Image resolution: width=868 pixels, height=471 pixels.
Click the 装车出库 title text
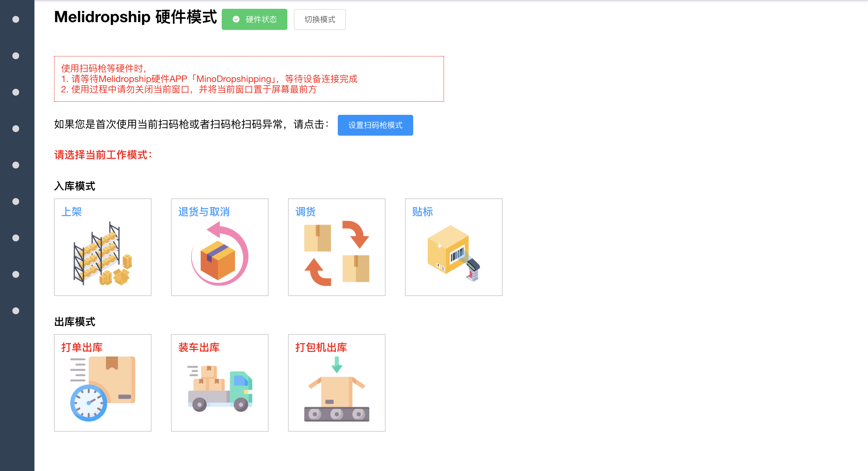[x=199, y=347]
